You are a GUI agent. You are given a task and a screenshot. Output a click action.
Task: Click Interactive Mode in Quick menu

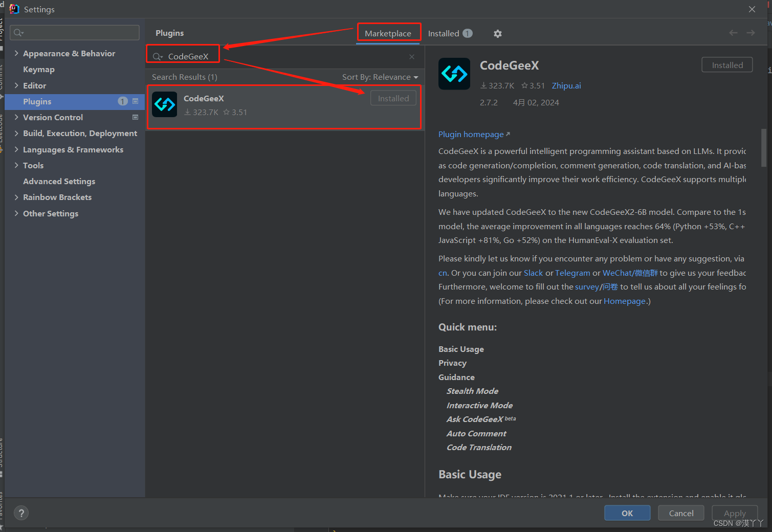(479, 405)
